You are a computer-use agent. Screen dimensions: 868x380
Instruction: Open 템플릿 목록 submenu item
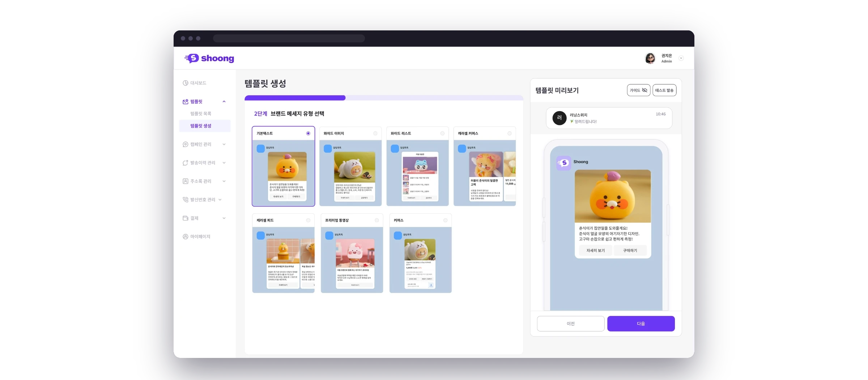pos(201,114)
